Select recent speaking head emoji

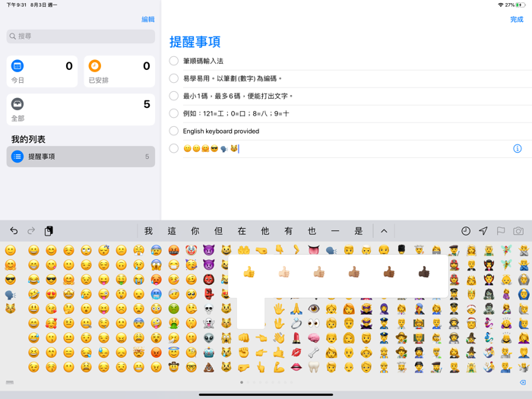(11, 295)
